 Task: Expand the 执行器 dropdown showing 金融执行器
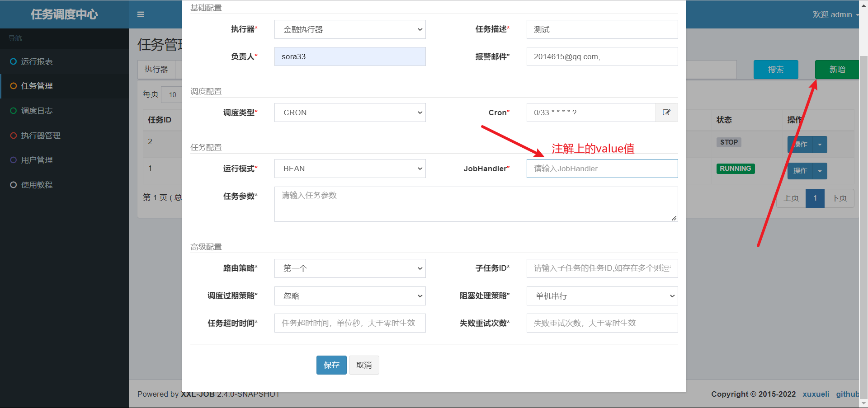tap(349, 29)
